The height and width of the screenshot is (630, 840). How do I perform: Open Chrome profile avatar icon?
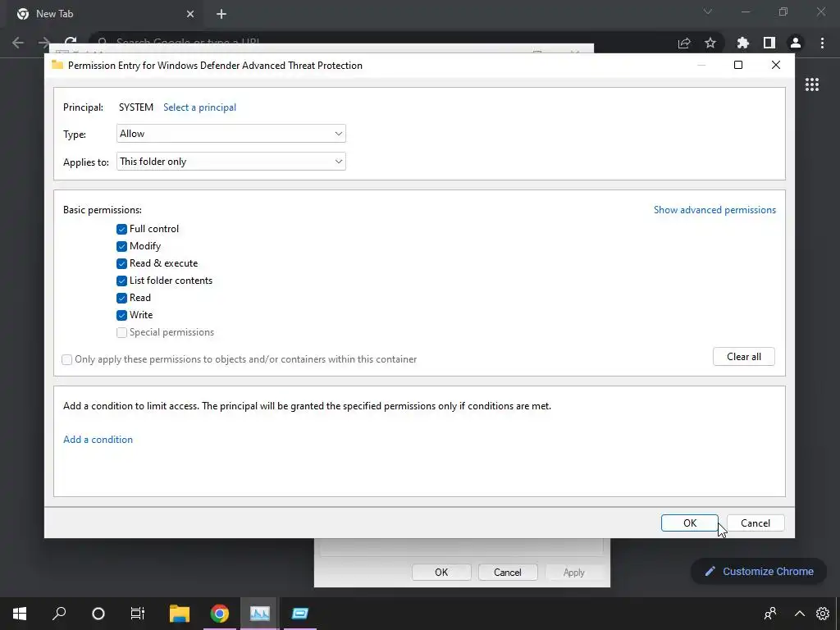point(796,43)
